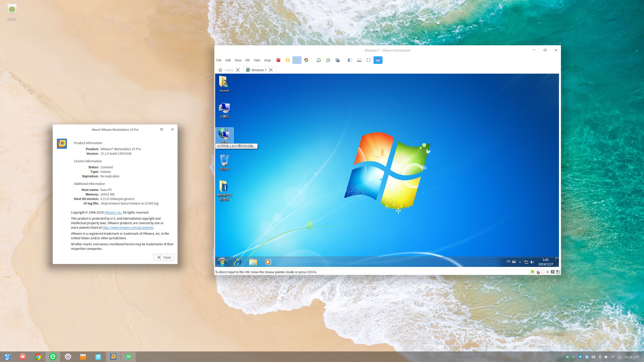Open Windows Explorer from guest taskbar
This screenshot has height=362, width=644.
click(x=253, y=262)
